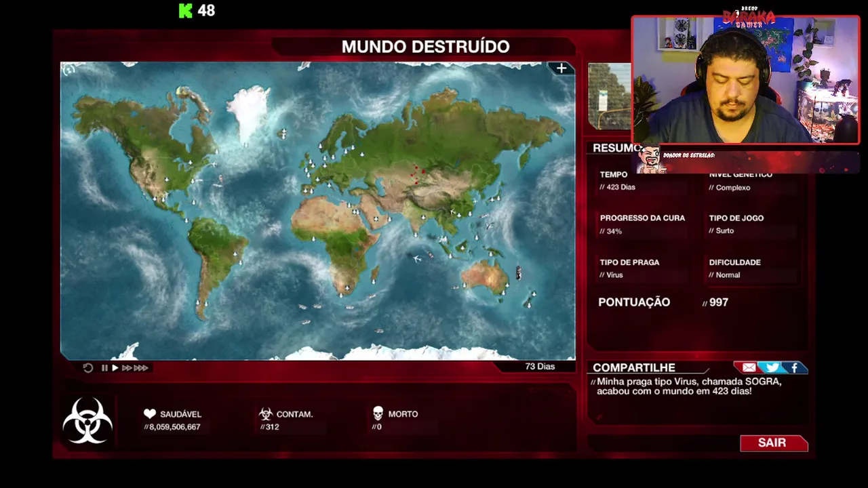The width and height of the screenshot is (868, 488).
Task: Click the PONTUAÇÃO label
Action: tap(634, 302)
